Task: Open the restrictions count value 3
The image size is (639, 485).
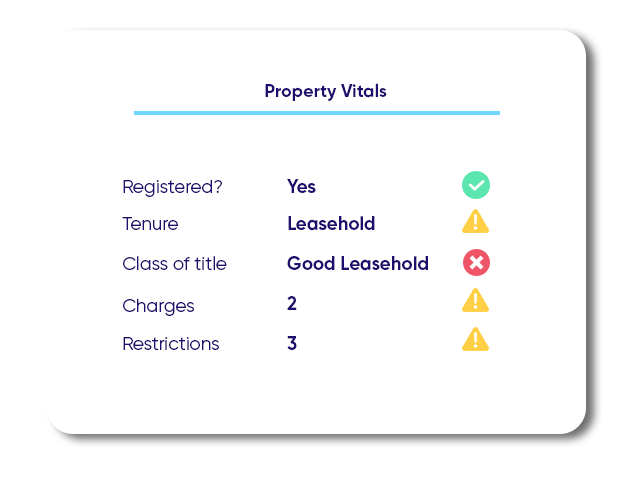Action: point(292,343)
